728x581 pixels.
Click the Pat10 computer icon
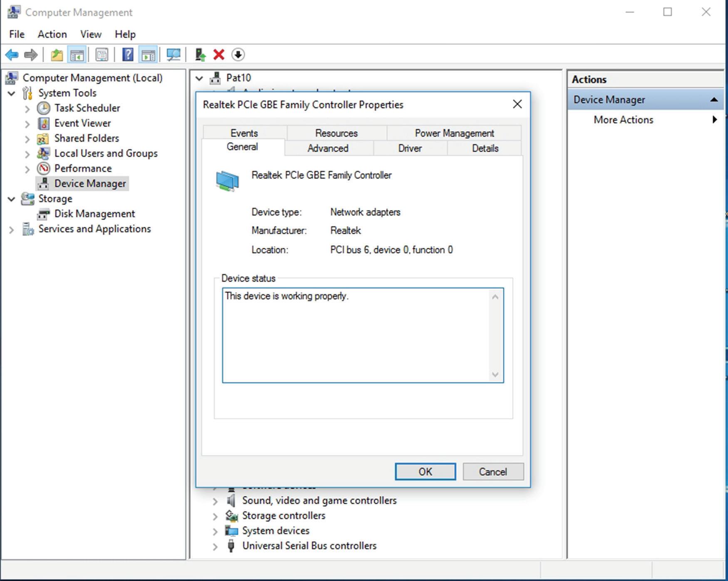tap(215, 78)
